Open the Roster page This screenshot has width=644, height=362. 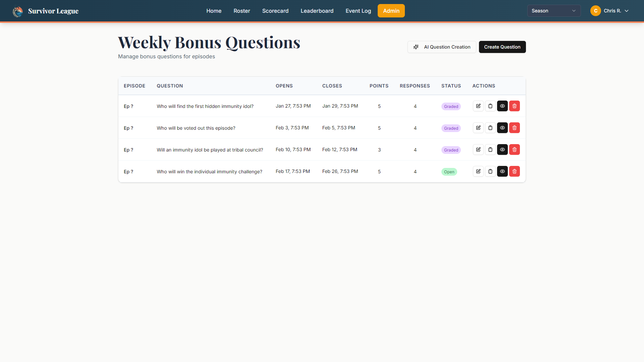tap(242, 11)
